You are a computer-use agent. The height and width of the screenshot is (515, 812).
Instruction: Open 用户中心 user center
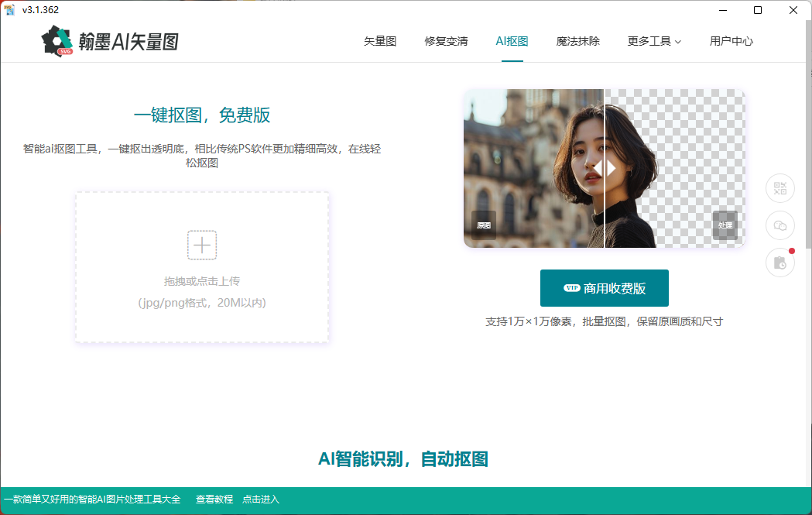click(731, 41)
